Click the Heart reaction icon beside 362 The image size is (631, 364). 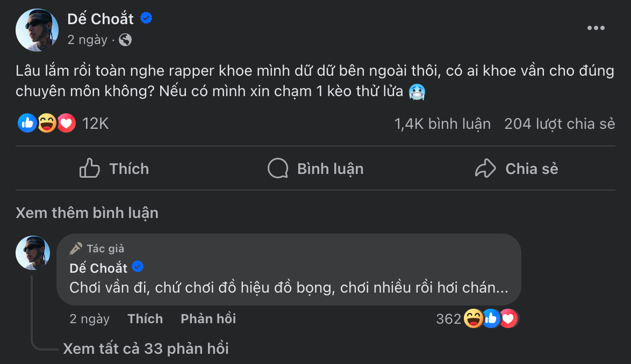pos(508,318)
